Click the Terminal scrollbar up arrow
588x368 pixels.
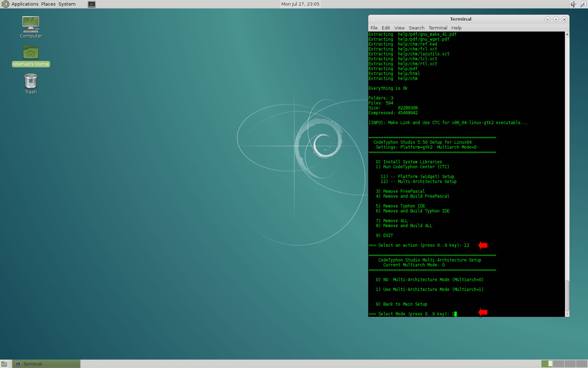[x=567, y=34]
